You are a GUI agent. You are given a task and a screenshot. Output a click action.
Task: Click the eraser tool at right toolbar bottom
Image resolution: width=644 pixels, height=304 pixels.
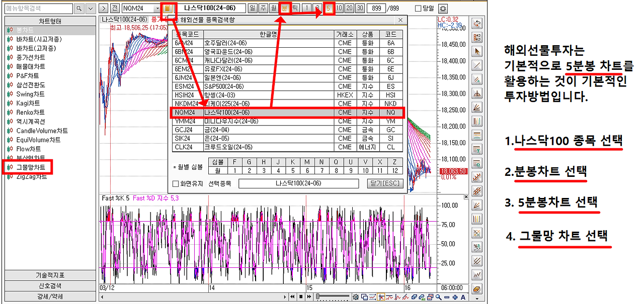click(477, 289)
